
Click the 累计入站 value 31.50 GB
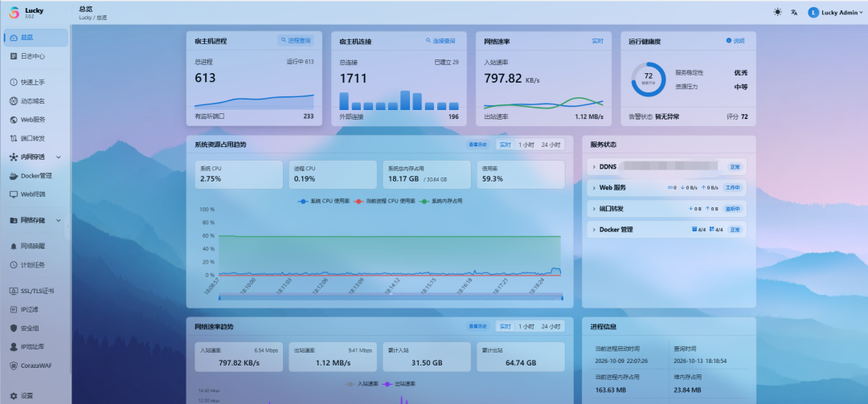[426, 363]
